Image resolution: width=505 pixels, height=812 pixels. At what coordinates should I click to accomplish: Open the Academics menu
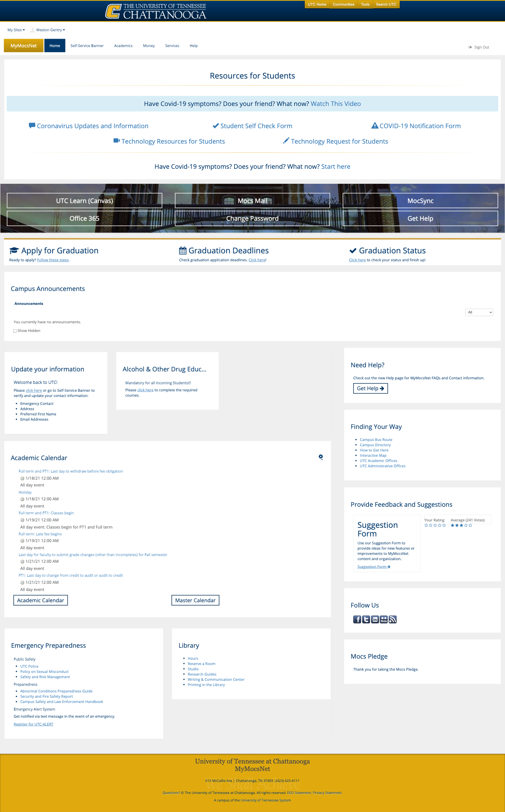tap(123, 45)
